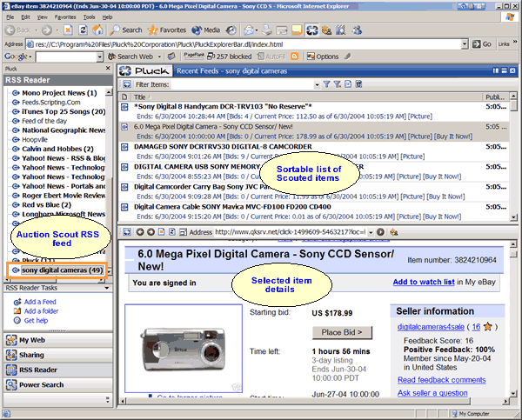Click the apply filter funnel icon
The width and height of the screenshot is (522, 420).
326,84
